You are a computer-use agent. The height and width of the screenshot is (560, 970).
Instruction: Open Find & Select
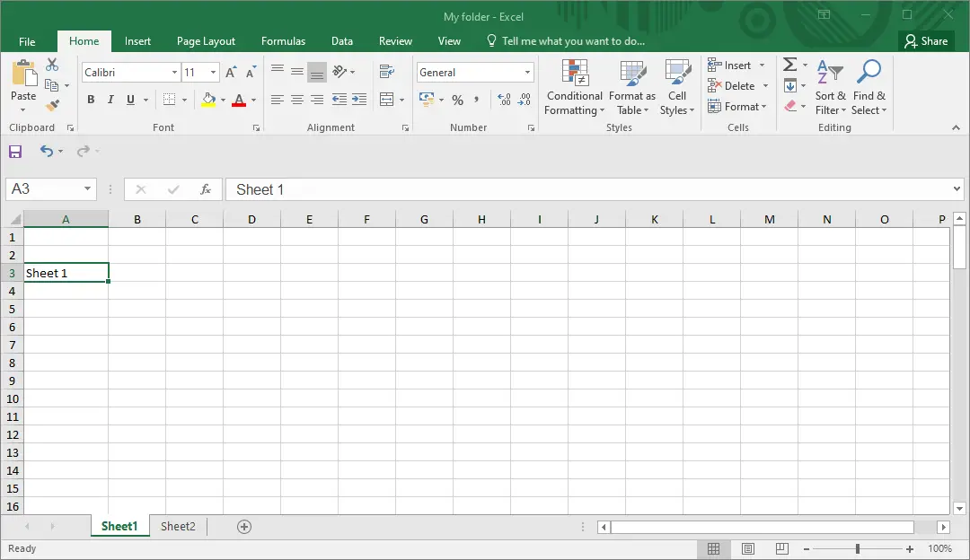[869, 87]
